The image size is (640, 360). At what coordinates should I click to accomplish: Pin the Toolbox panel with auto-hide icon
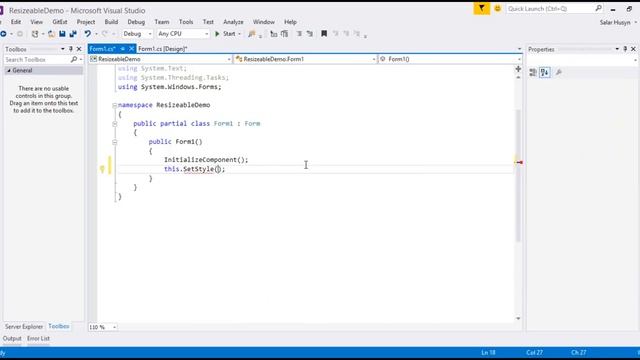click(71, 49)
